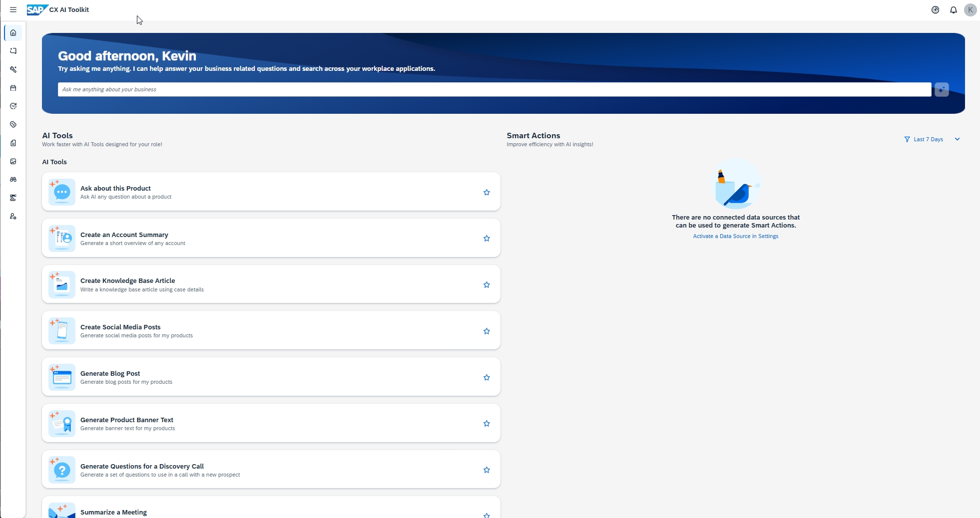Click the SAP logo
Screen dimensions: 980x518
[x=37, y=9]
